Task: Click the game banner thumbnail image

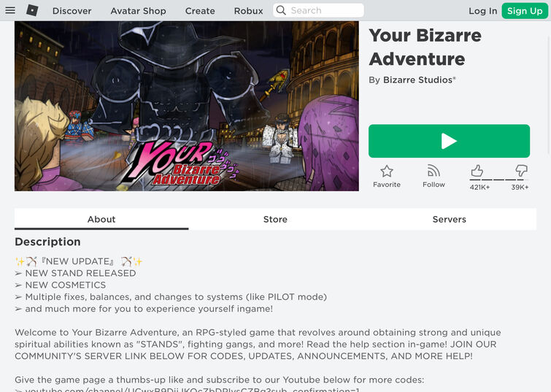Action: click(x=187, y=106)
